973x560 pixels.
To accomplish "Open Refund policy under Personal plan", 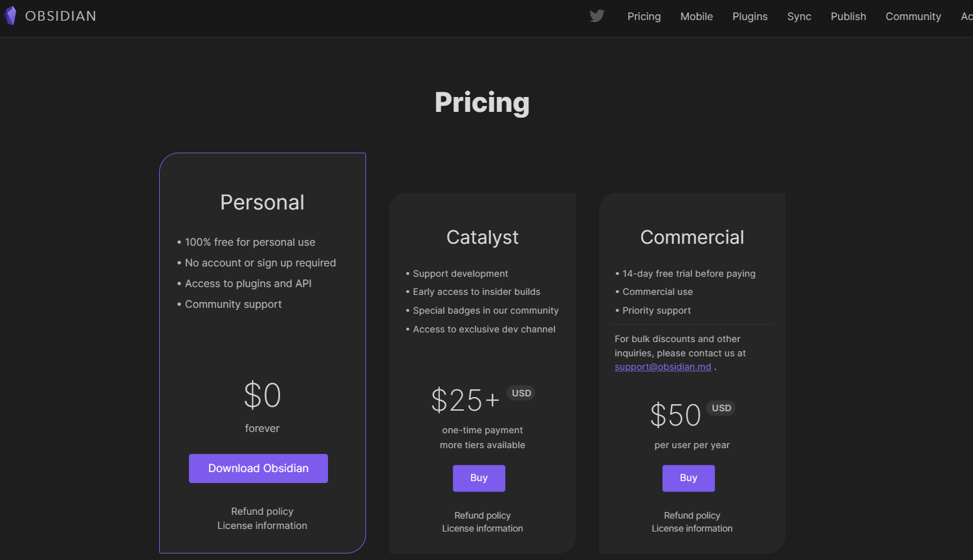I will (262, 512).
